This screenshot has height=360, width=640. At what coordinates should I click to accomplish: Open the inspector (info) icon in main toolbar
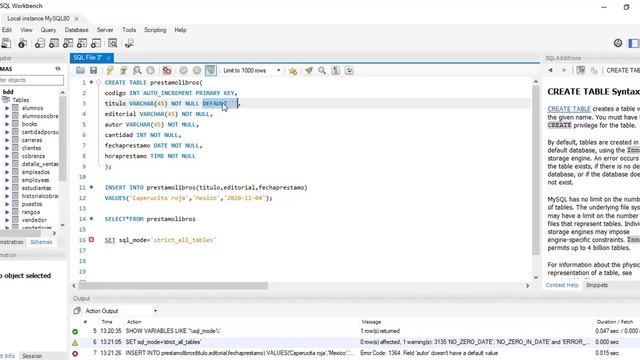pyautogui.click(x=22, y=43)
